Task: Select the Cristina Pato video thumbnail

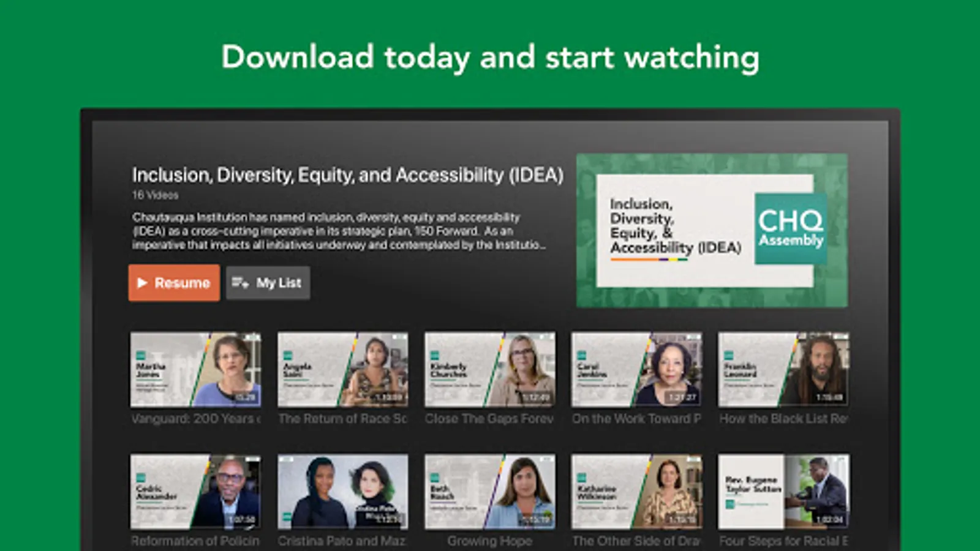Action: (x=342, y=492)
